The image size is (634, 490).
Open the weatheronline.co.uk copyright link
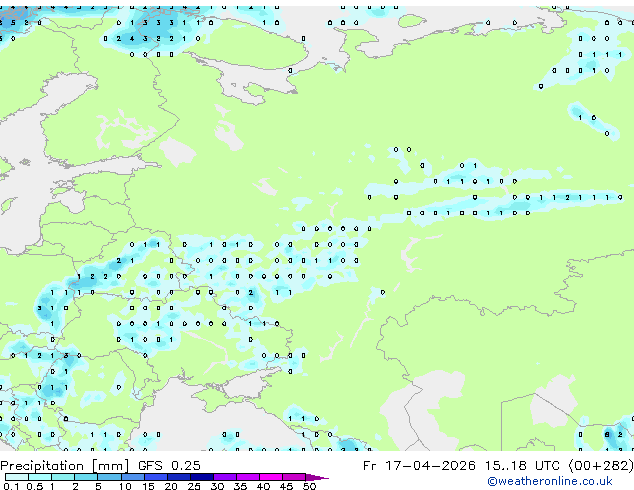(x=550, y=481)
